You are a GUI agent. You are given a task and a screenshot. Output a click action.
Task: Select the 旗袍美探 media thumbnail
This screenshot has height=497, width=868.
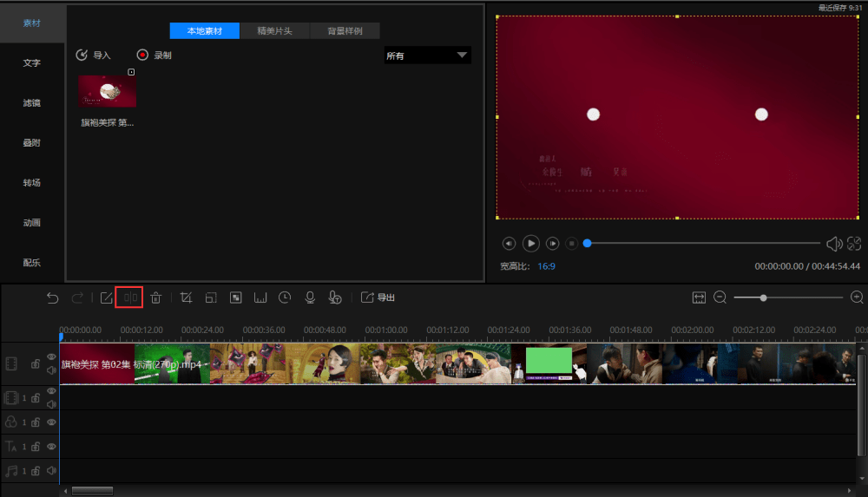tap(107, 91)
